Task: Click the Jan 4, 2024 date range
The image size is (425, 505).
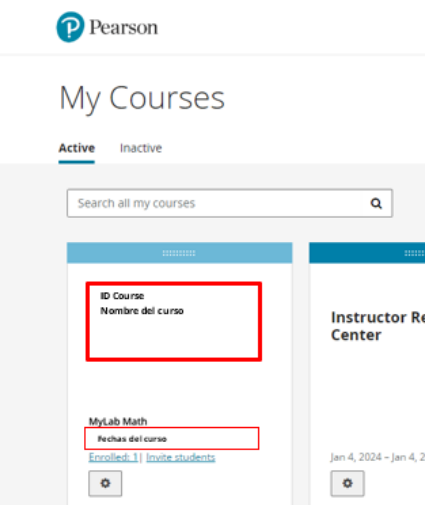Action: tap(377, 457)
